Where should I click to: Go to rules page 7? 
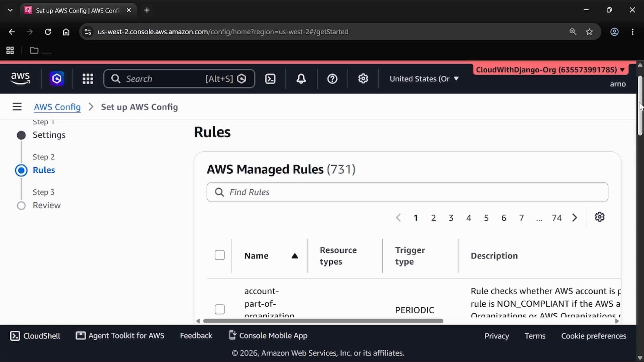pos(522,218)
